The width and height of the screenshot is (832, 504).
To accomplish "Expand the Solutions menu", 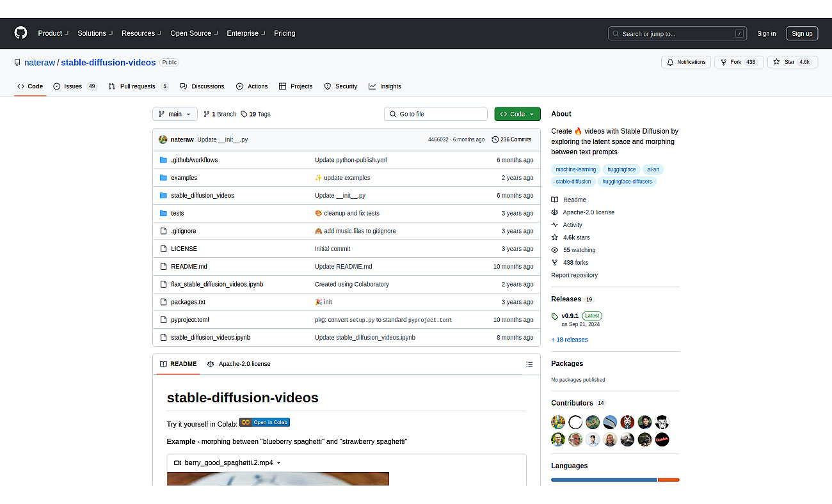I will tap(95, 33).
